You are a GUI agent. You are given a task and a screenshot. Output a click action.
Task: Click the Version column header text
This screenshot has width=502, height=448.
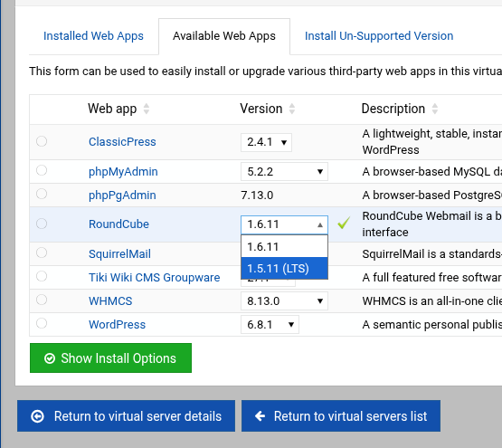coord(261,109)
